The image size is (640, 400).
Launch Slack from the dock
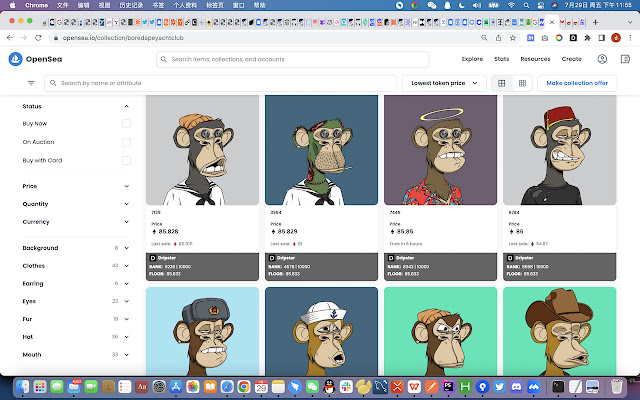(346, 386)
